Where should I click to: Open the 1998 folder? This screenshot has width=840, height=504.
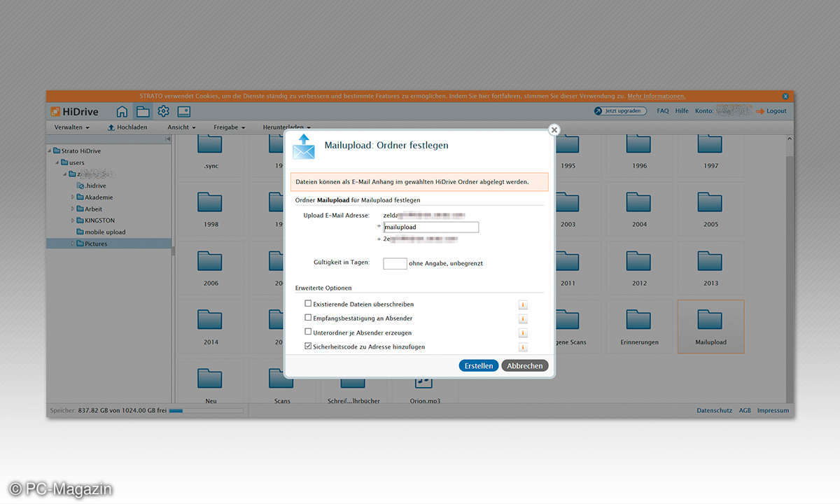point(210,209)
